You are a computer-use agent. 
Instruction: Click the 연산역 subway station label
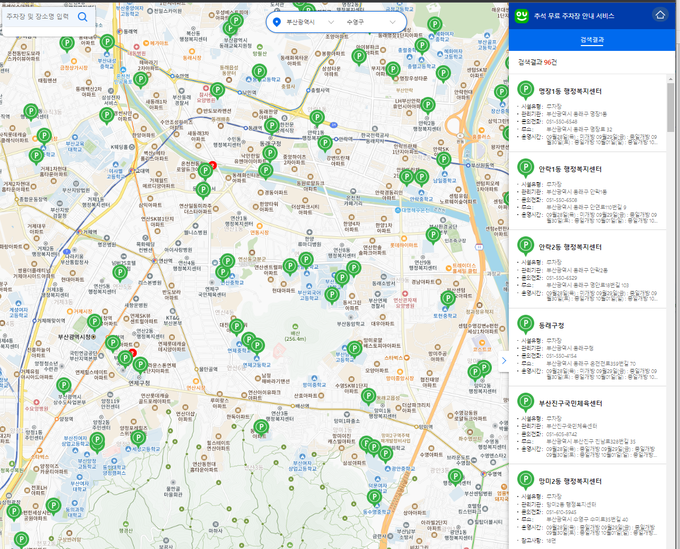pos(163,261)
